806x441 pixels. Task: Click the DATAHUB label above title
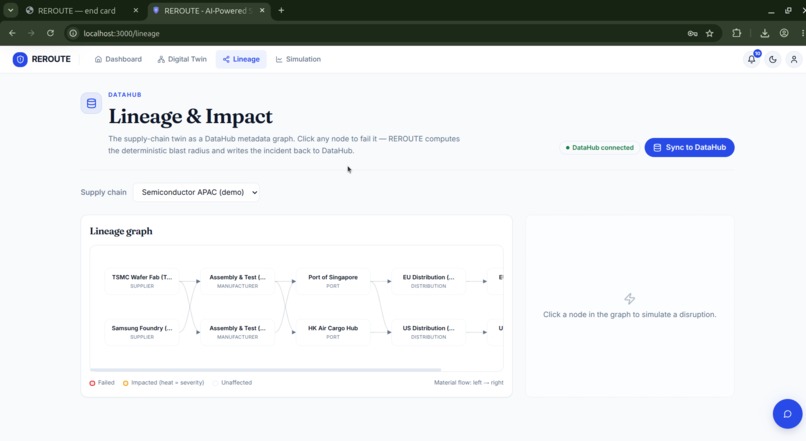point(125,95)
